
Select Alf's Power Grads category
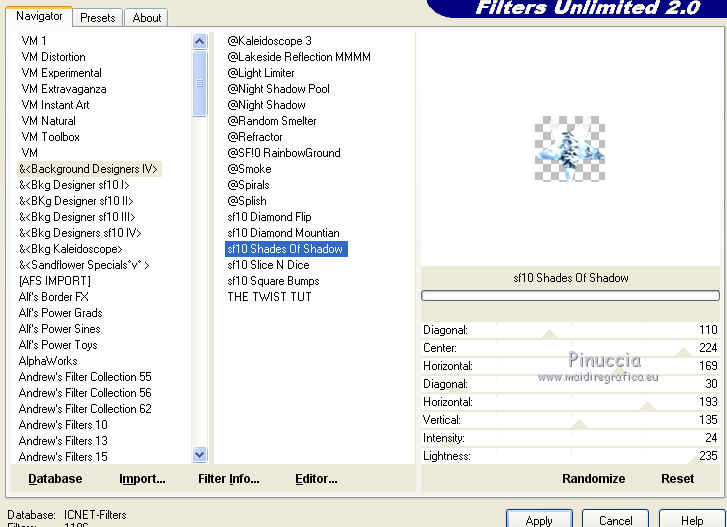[x=60, y=313]
